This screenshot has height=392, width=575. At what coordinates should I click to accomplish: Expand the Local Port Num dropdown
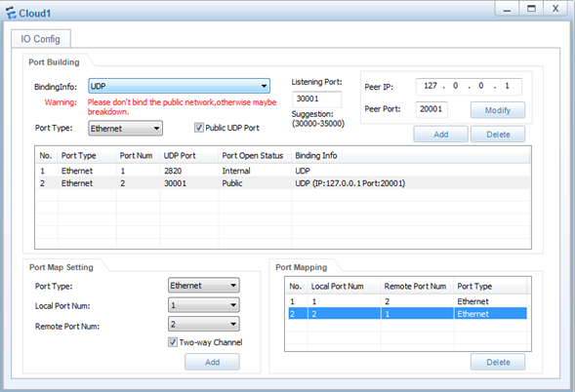(x=203, y=305)
